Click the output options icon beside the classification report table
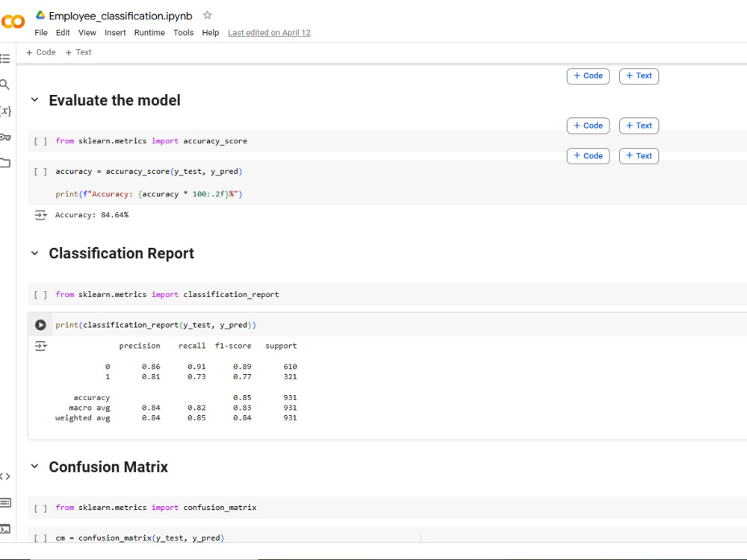747x560 pixels. point(40,346)
